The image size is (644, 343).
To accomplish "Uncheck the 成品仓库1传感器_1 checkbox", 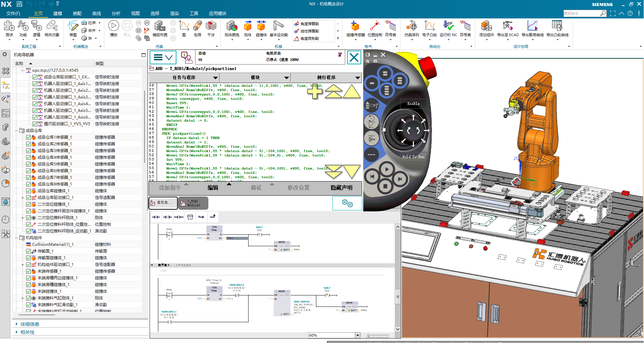I will tap(29, 137).
